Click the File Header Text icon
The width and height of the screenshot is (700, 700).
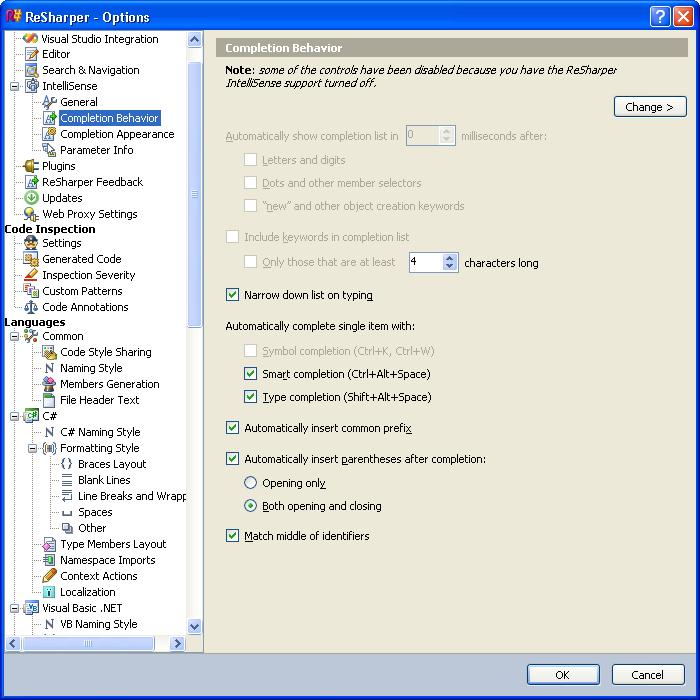pos(49,400)
